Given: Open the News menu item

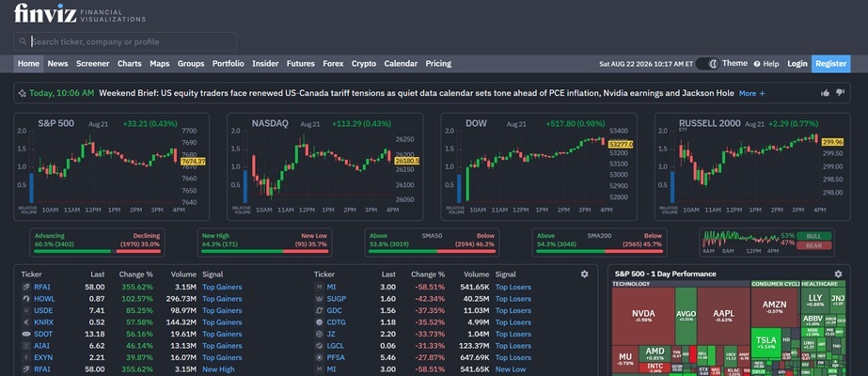Looking at the screenshot, I should click(x=57, y=64).
